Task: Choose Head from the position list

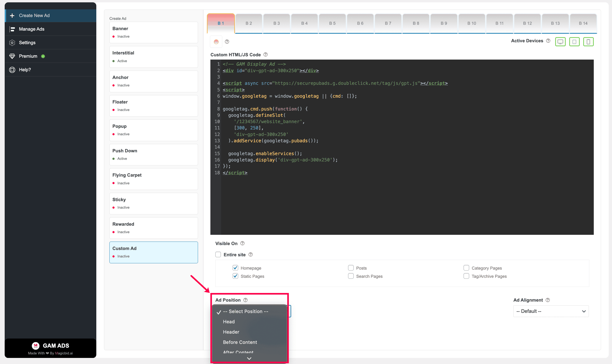Action: [249, 321]
